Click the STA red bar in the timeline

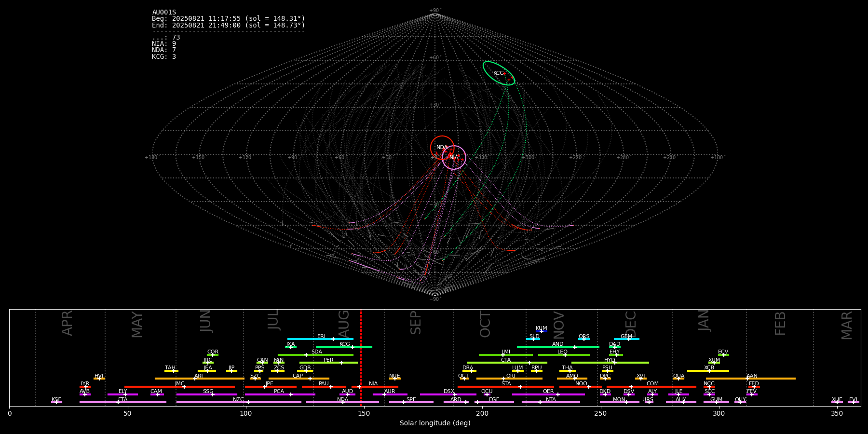[506, 387]
